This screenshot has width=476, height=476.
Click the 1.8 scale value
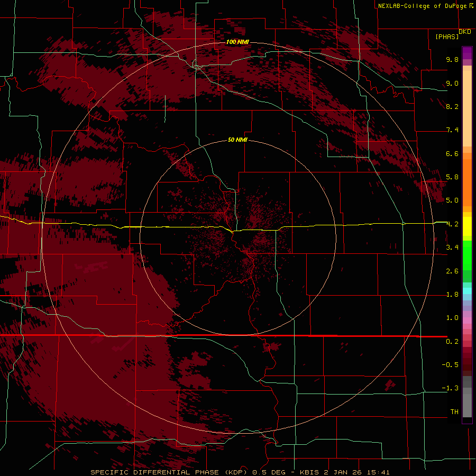click(x=452, y=295)
